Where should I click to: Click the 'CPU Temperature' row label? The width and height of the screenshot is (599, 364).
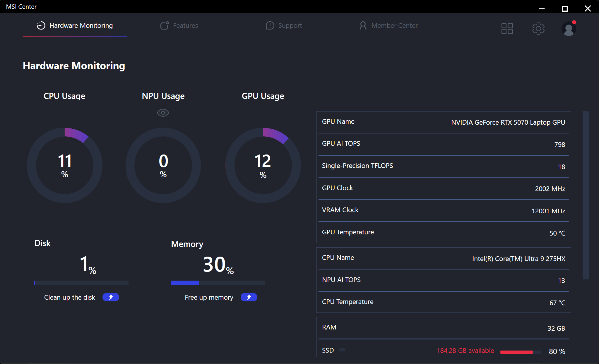coord(348,302)
